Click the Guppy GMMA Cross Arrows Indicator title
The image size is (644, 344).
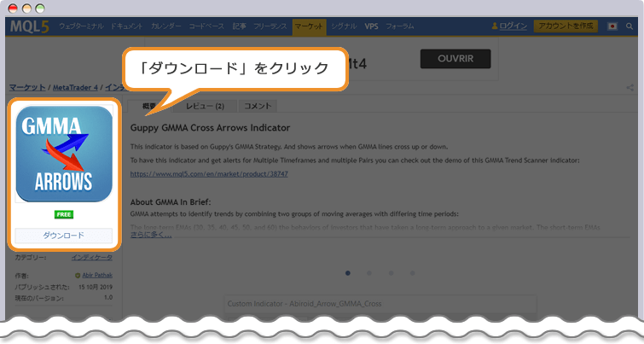[x=210, y=128]
